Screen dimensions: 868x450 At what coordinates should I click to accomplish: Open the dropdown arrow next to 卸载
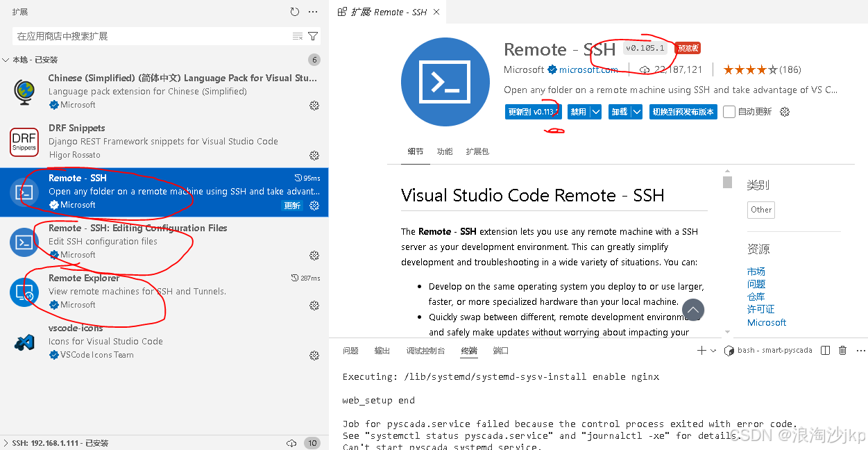click(x=637, y=112)
